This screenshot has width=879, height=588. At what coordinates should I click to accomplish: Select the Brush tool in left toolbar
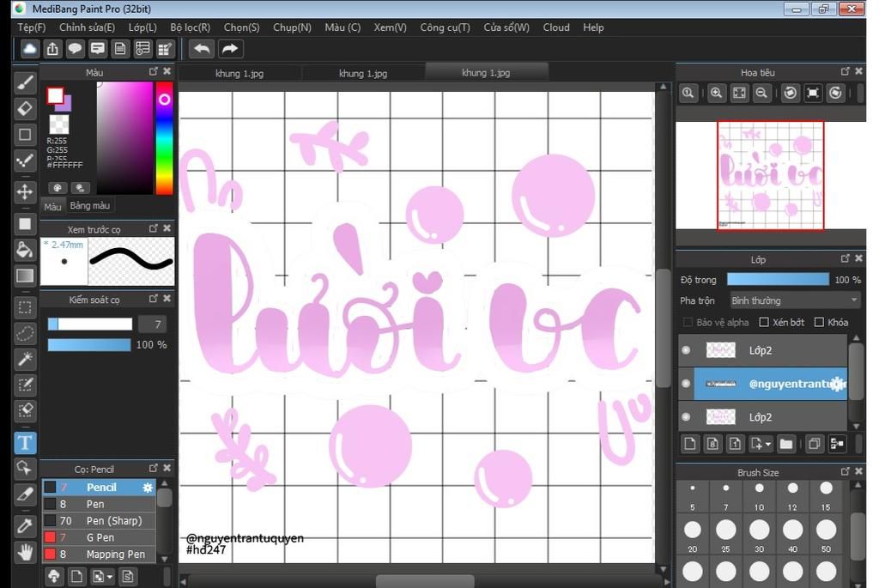click(x=25, y=82)
